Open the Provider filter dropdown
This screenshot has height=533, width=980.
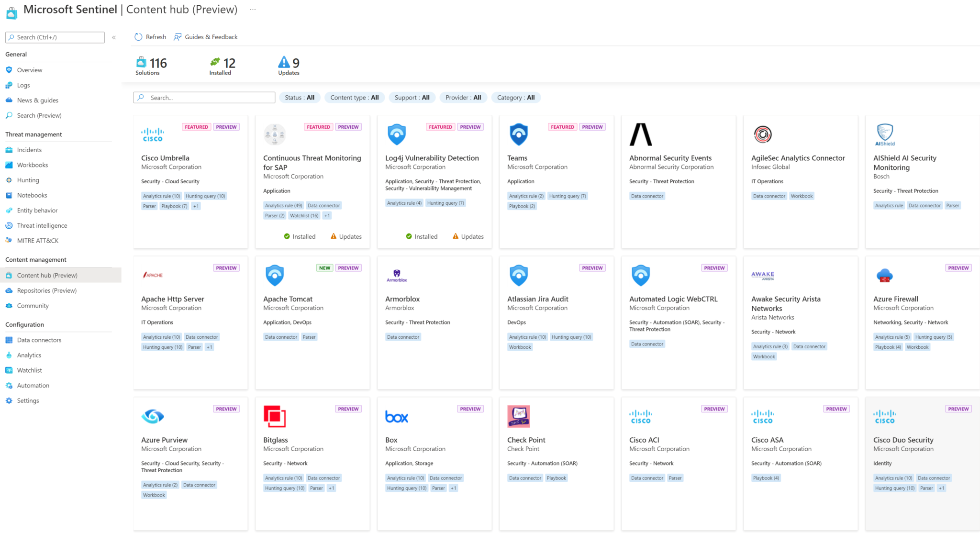[463, 97]
